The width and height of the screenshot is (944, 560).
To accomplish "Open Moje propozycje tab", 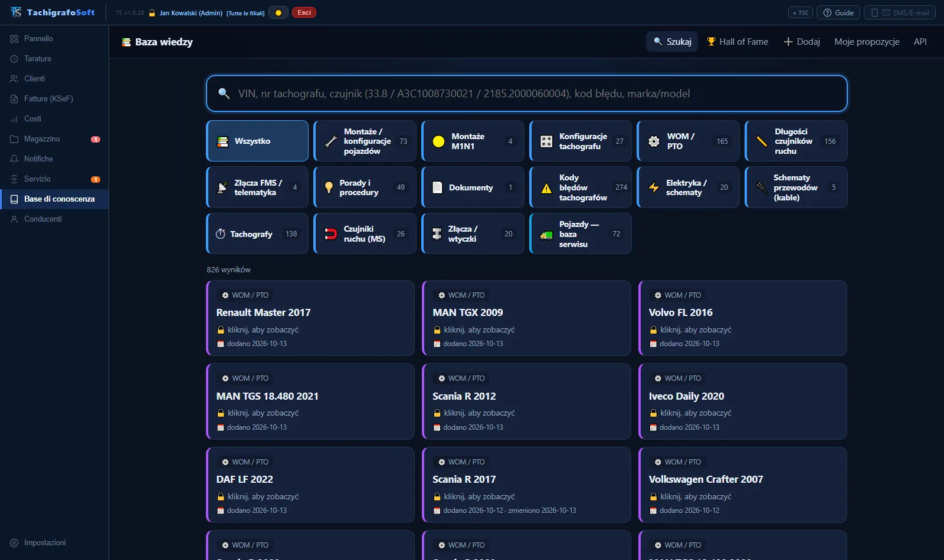I will click(x=867, y=41).
